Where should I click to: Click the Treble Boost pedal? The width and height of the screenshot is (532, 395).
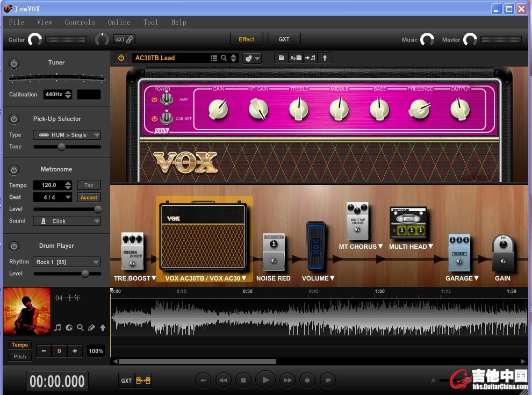[133, 252]
